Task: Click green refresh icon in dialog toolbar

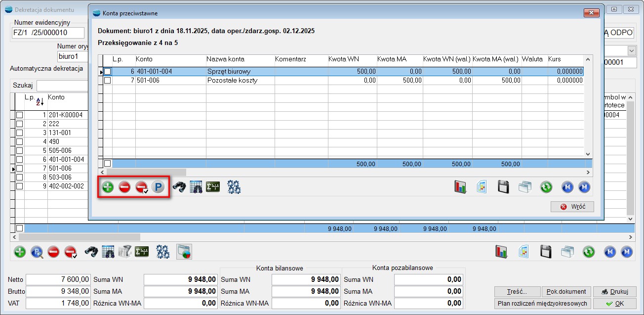Action: click(x=546, y=187)
